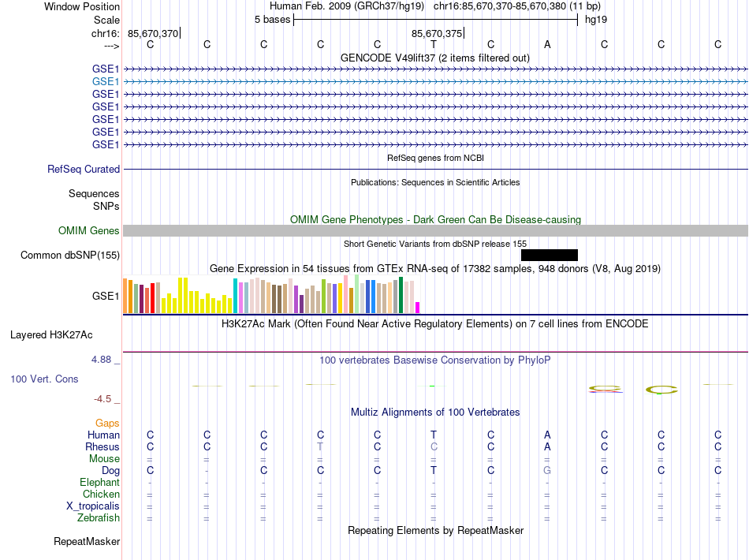
Task: Open the GTEx Gene Expression track title
Action: [x=435, y=268]
